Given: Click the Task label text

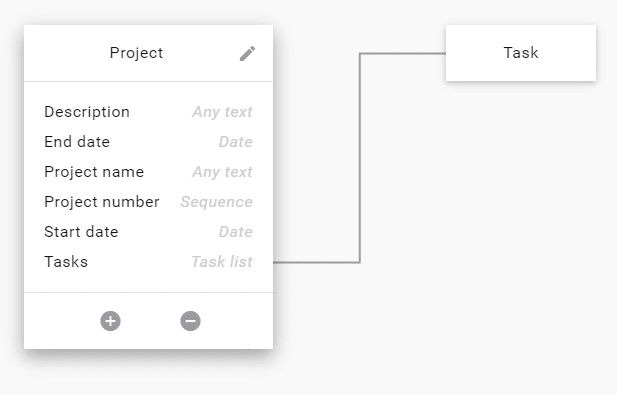Looking at the screenshot, I should pos(521,53).
